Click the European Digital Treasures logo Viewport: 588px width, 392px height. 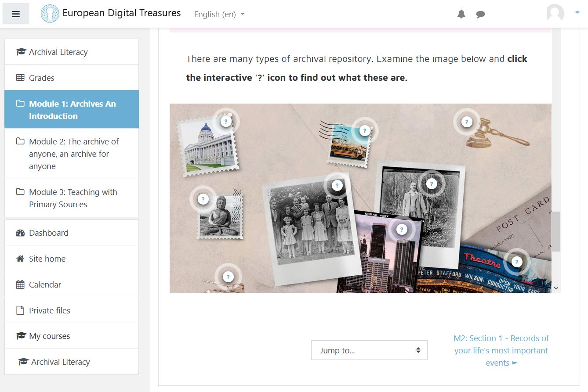[49, 13]
